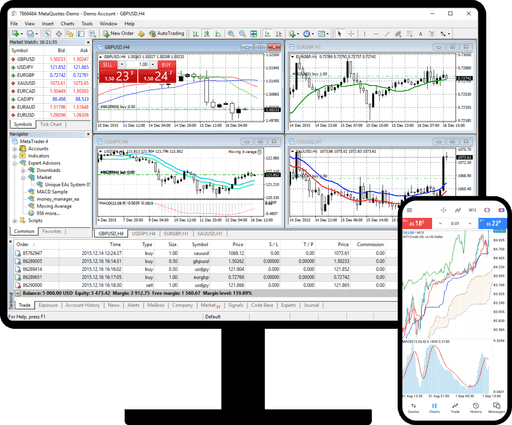This screenshot has height=425, width=512.
Task: Select the Favorites tab in Navigator
Action: tap(52, 231)
